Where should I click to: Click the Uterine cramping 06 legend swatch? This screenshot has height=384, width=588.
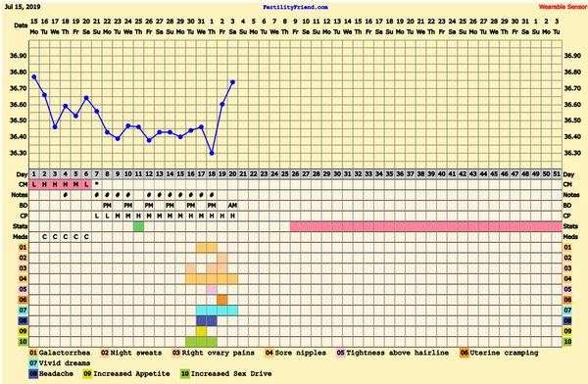[x=465, y=353]
